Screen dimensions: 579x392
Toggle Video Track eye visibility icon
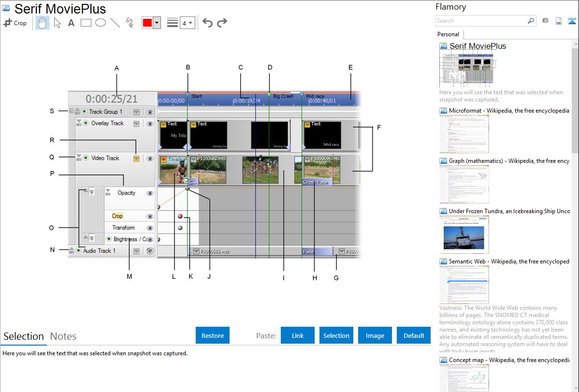[149, 159]
